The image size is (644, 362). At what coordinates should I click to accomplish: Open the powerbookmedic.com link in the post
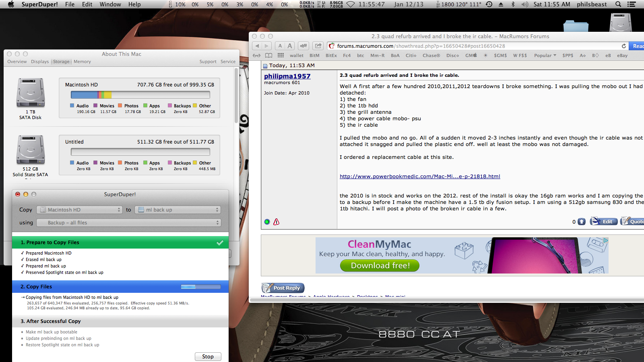pos(420,177)
